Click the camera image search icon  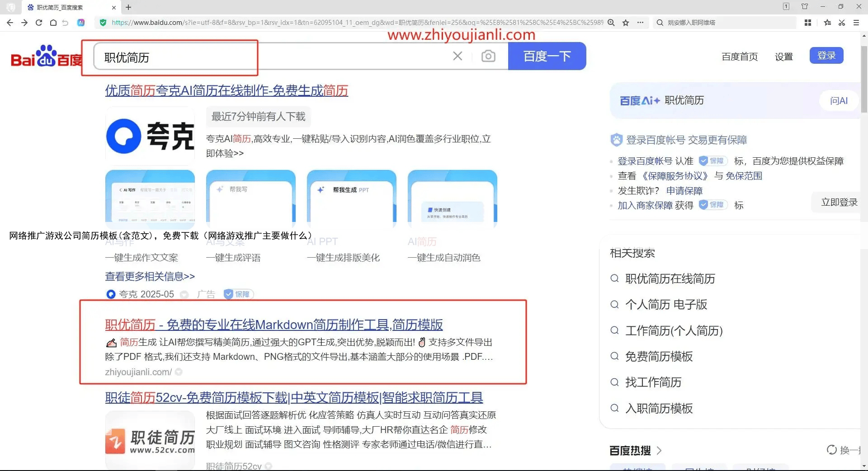pos(488,56)
